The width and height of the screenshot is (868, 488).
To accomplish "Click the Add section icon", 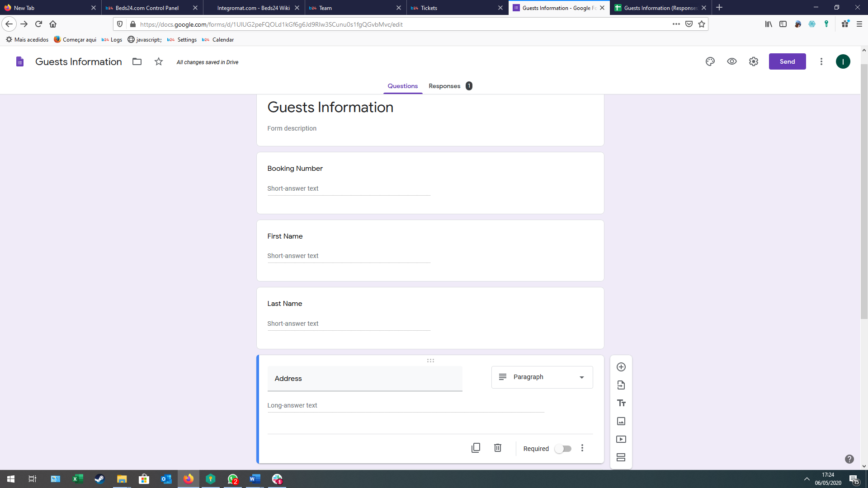I will [x=621, y=457].
